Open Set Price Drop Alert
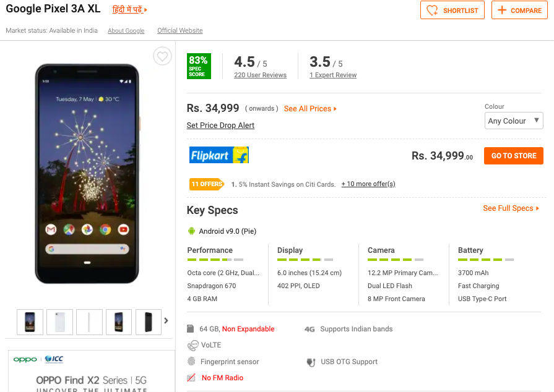 click(x=220, y=126)
